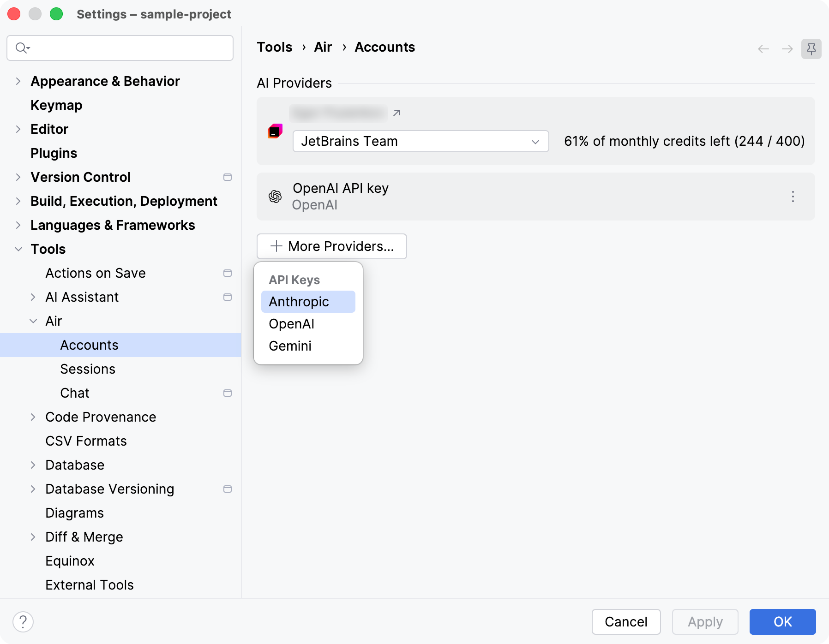829x644 pixels.
Task: Click the OpenAI logo icon
Action: [275, 197]
